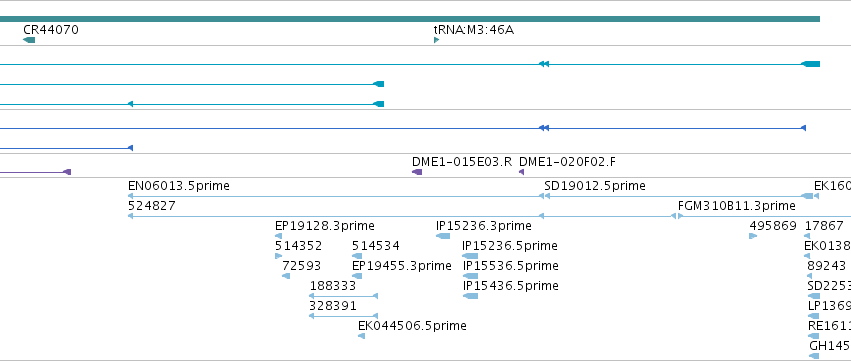851x361 pixels.
Task: Select the IP15236.5prime EST block
Action: coord(470,256)
